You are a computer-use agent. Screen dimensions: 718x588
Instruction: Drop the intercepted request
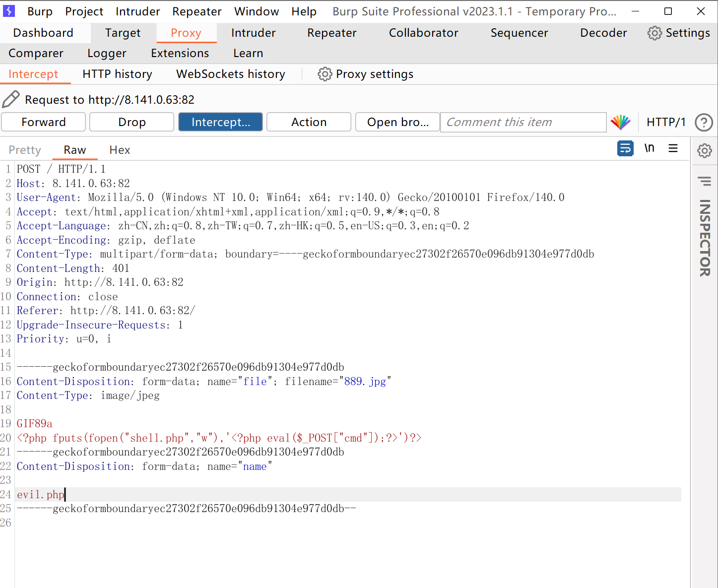point(132,122)
